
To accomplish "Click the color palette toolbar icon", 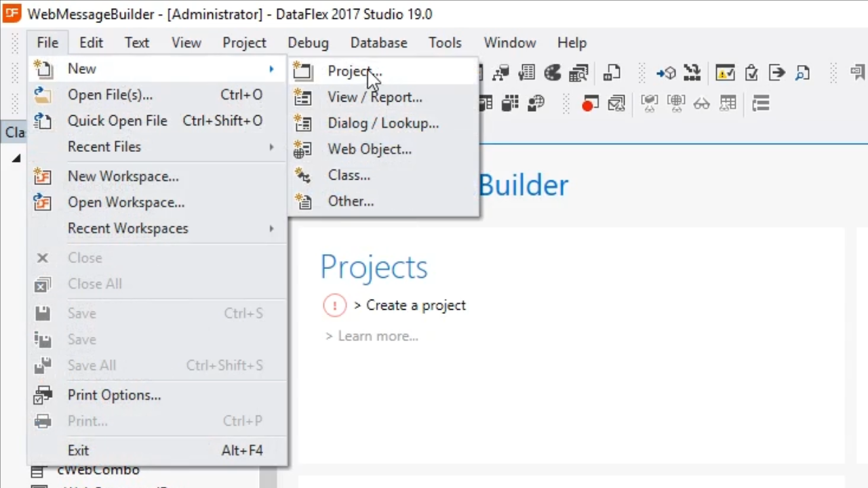I will point(553,73).
